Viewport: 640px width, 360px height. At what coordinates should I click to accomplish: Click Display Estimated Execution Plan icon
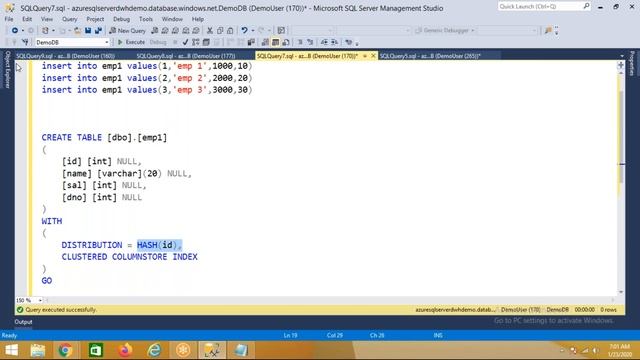196,42
